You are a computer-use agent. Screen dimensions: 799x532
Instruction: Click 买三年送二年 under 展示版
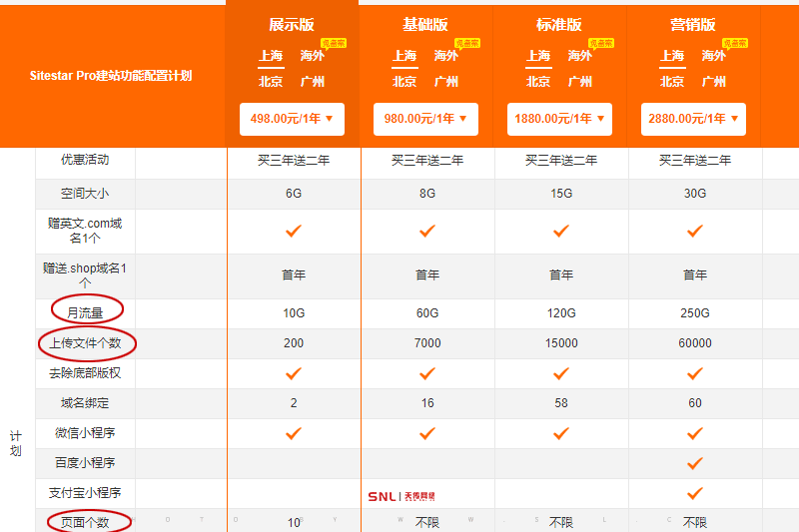294,161
